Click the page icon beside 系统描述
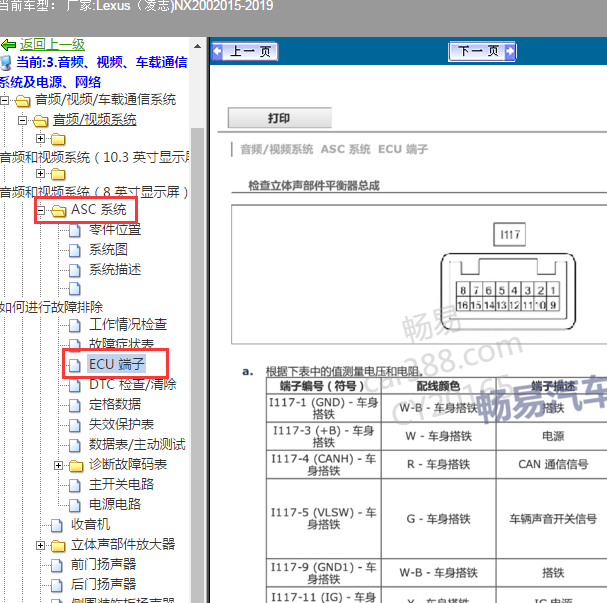The height and width of the screenshot is (603, 607). [75, 270]
